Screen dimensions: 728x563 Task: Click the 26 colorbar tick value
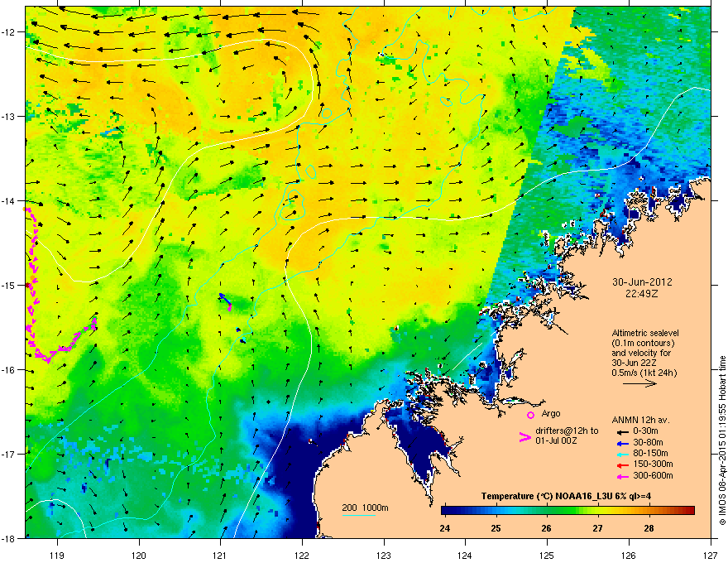547,528
